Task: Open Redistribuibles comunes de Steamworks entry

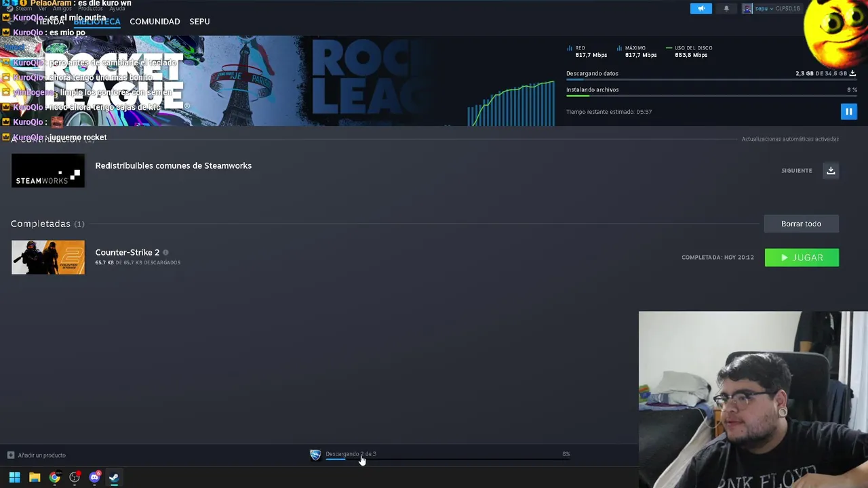Action: click(x=173, y=165)
